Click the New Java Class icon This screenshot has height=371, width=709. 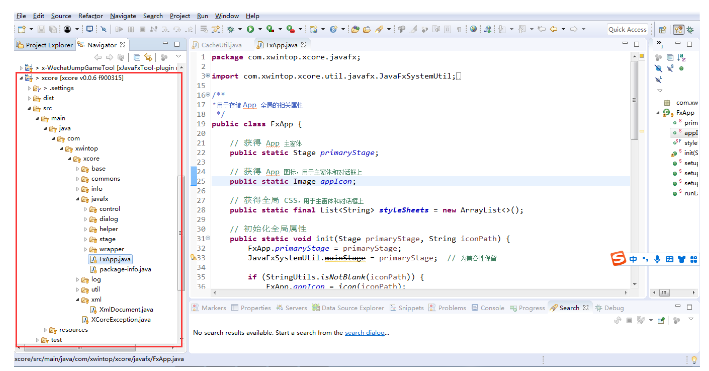(x=333, y=29)
